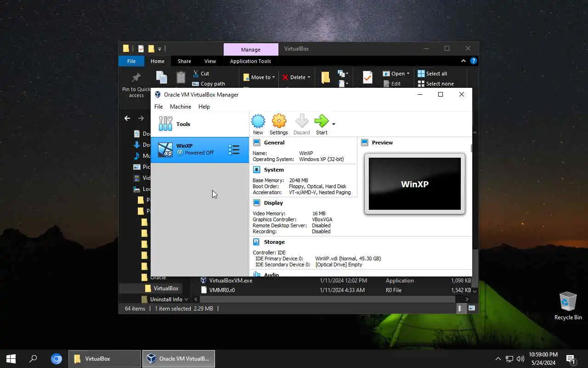Open the notification center icon

[571, 359]
